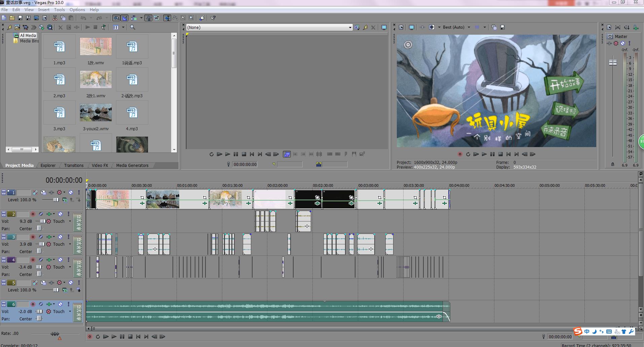Image resolution: width=644 pixels, height=347 pixels.
Task: Open the File menu
Action: (4, 10)
